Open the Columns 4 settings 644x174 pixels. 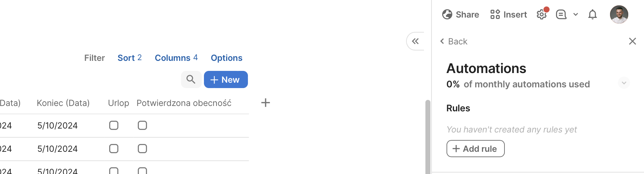[176, 58]
